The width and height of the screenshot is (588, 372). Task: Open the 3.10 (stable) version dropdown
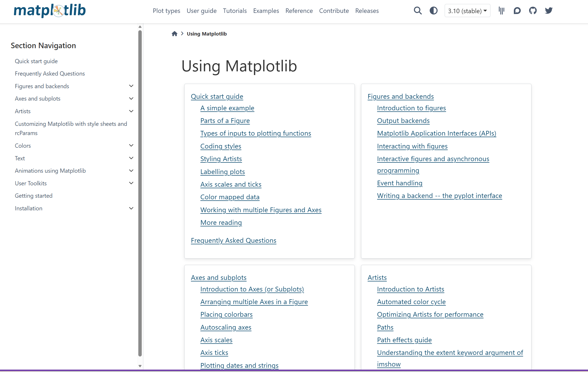tap(467, 11)
